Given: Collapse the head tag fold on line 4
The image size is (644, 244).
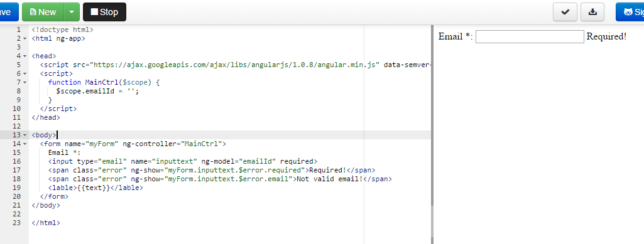Looking at the screenshot, I should click(x=25, y=56).
